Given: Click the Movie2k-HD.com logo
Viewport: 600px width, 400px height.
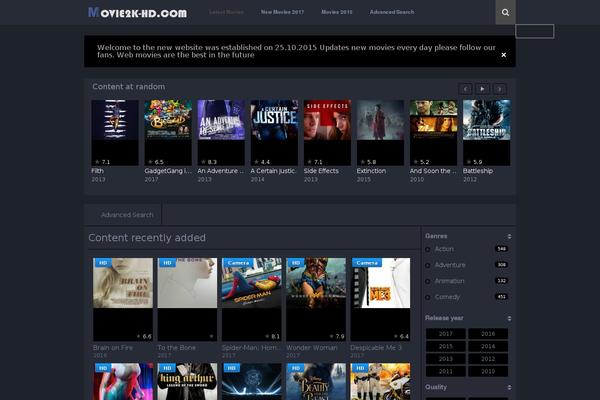Looking at the screenshot, I should 137,13.
